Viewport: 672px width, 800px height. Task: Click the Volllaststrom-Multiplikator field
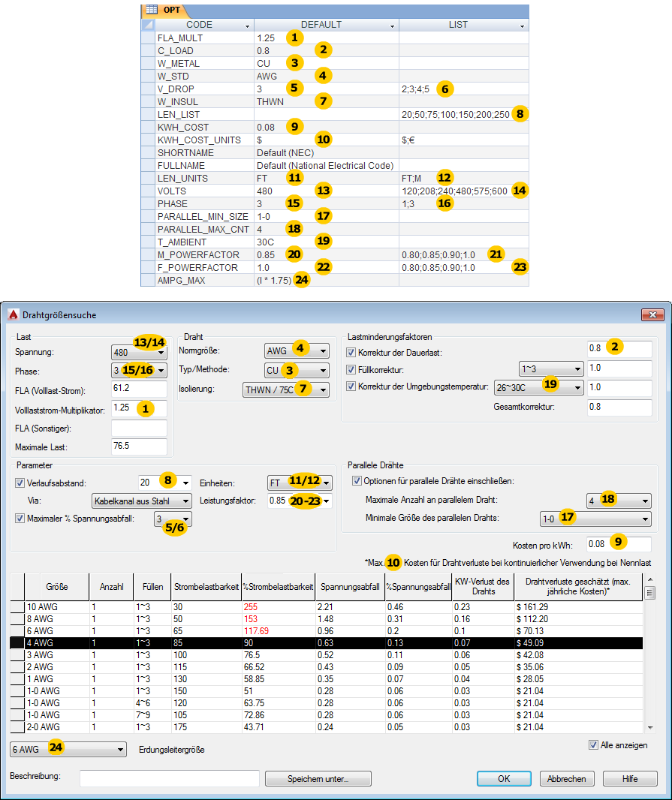tap(139, 408)
